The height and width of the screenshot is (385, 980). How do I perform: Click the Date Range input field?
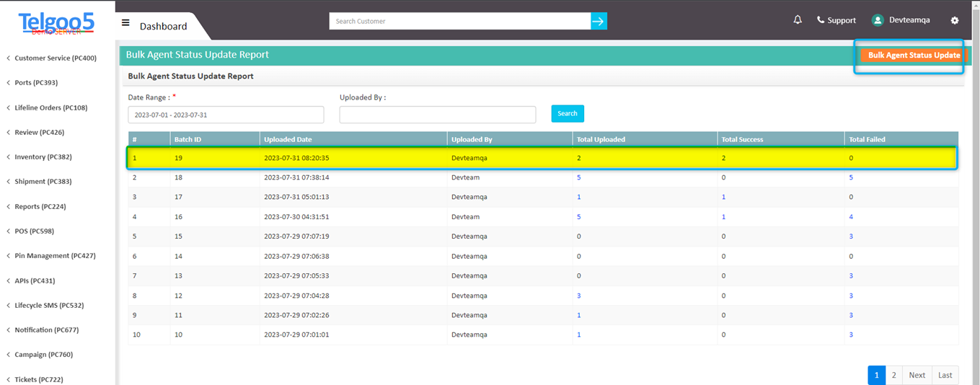[x=226, y=115]
